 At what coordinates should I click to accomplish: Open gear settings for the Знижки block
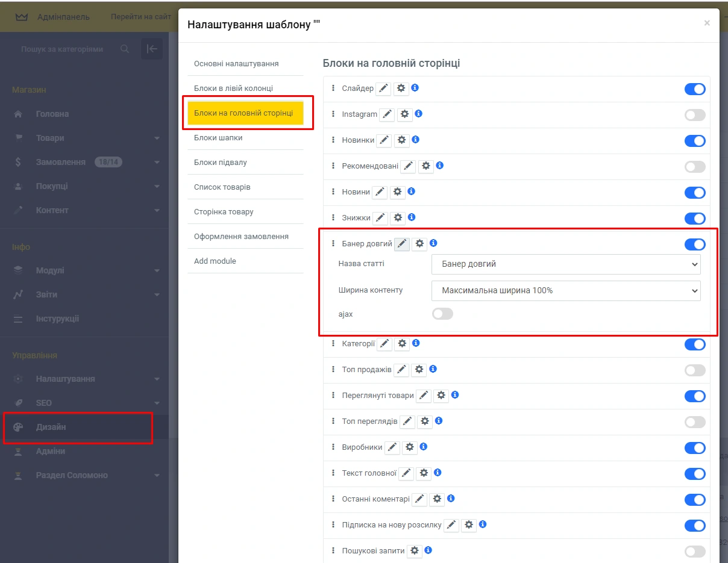(397, 218)
